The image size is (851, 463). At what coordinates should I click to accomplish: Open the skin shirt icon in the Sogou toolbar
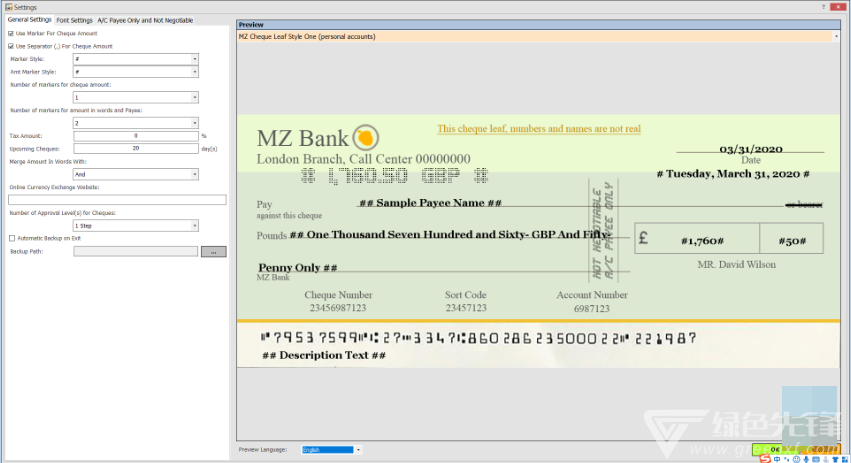(x=835, y=459)
